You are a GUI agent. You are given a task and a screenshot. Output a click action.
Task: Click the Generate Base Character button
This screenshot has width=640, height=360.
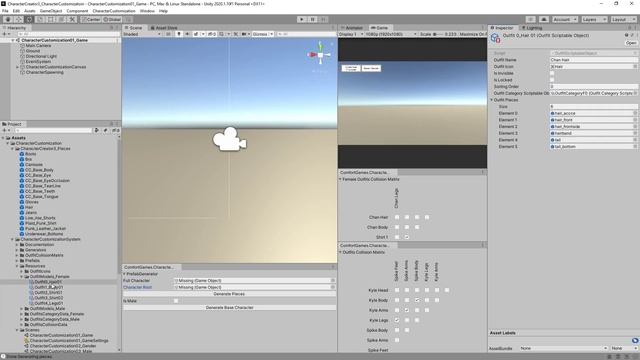(x=229, y=307)
